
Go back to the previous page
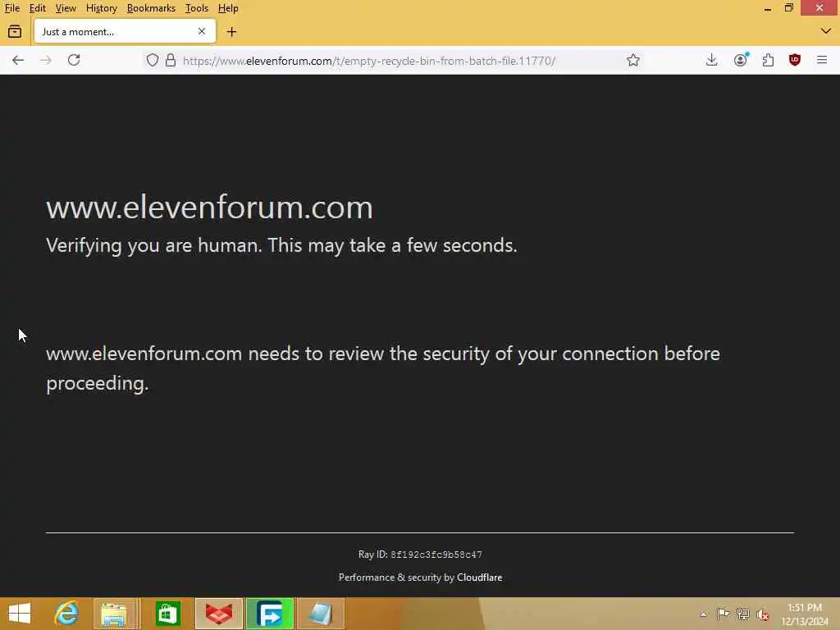tap(18, 60)
